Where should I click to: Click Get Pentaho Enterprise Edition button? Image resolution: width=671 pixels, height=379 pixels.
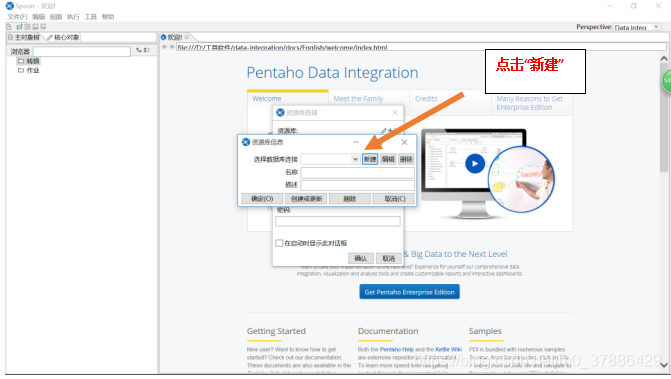pos(410,292)
